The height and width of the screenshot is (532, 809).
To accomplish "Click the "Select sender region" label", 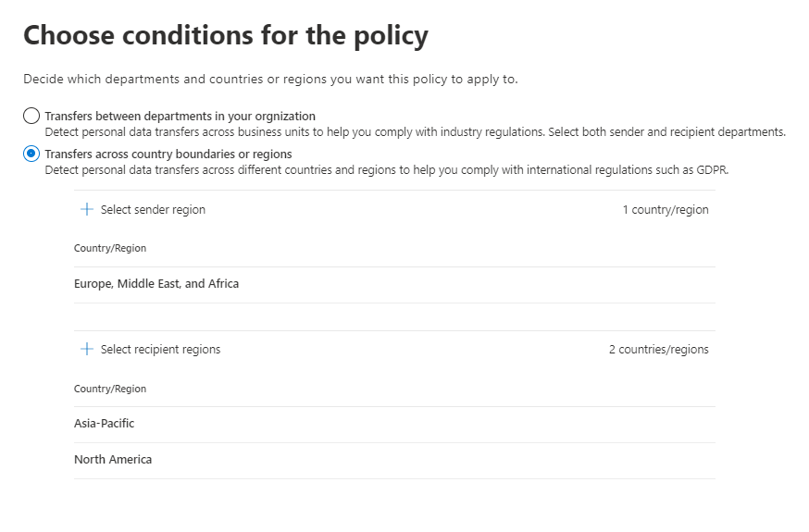I will (153, 210).
